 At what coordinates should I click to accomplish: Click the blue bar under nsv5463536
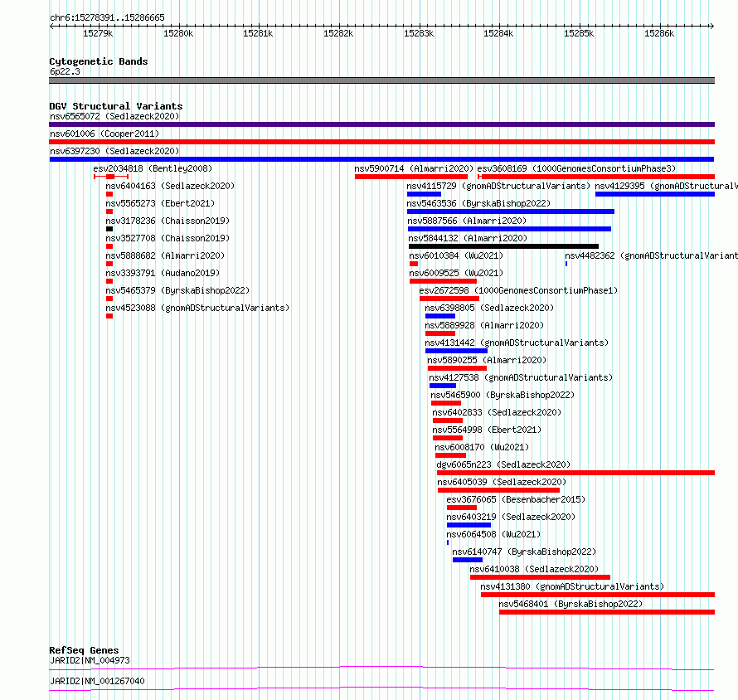pos(511,211)
